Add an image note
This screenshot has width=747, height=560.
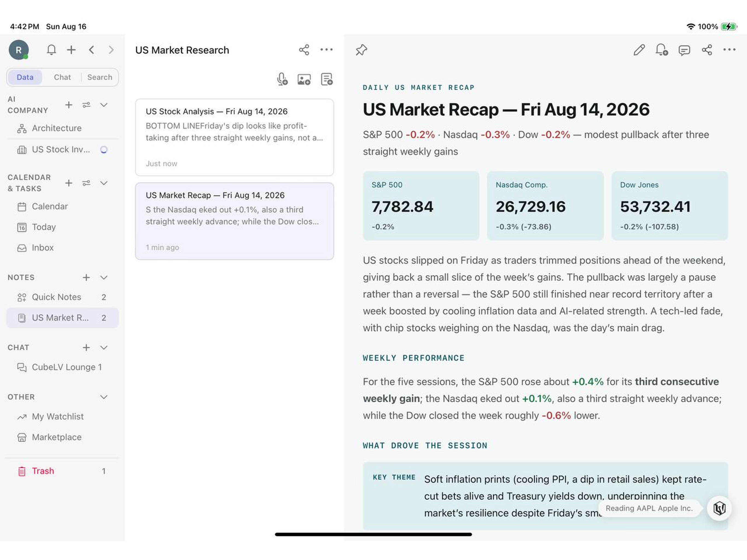click(304, 79)
